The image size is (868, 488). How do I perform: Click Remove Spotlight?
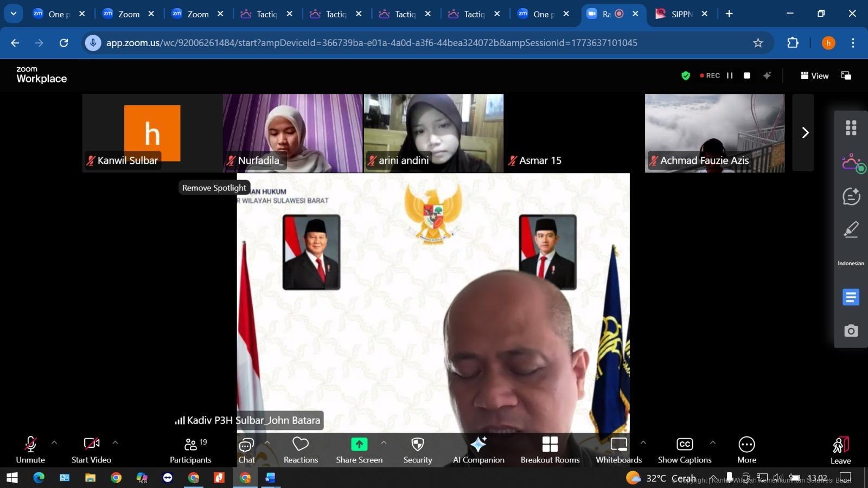point(214,188)
